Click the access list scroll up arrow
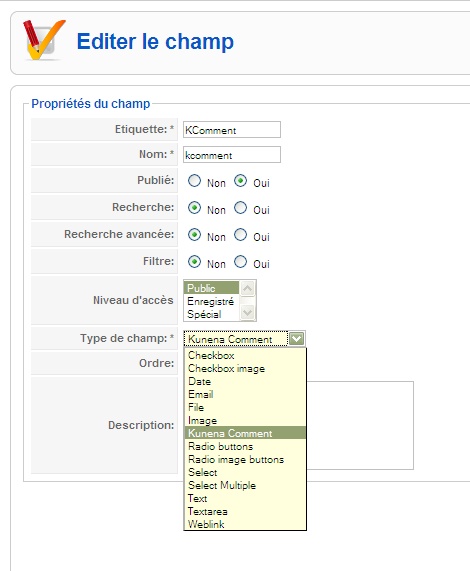Image resolution: width=470 pixels, height=571 pixels. pos(248,288)
